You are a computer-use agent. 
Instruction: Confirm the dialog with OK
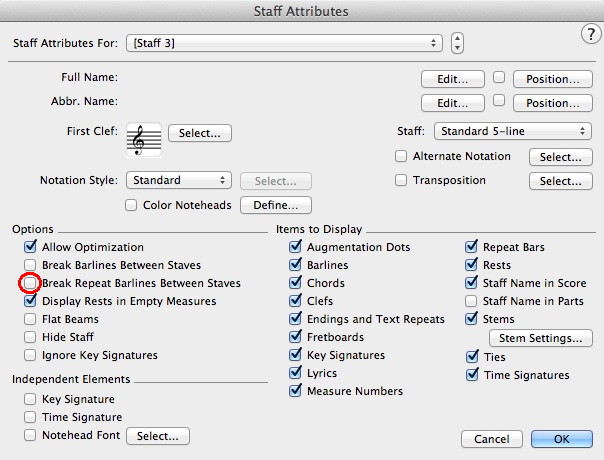561,439
